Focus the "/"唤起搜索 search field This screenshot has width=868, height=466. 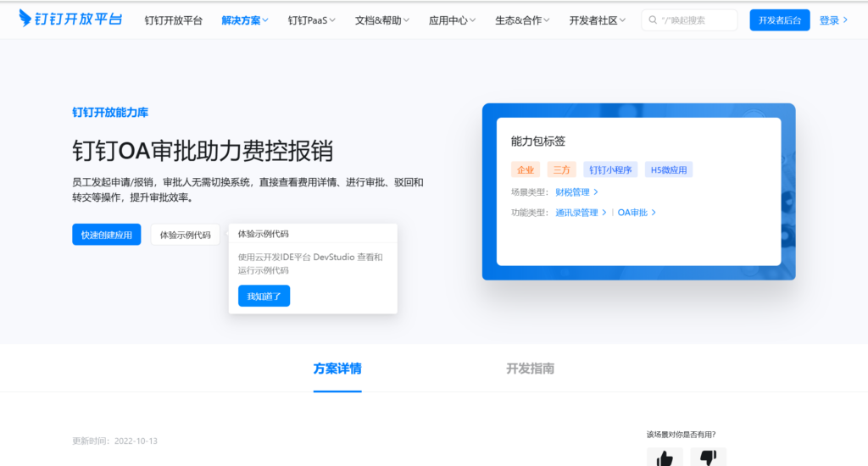[689, 20]
